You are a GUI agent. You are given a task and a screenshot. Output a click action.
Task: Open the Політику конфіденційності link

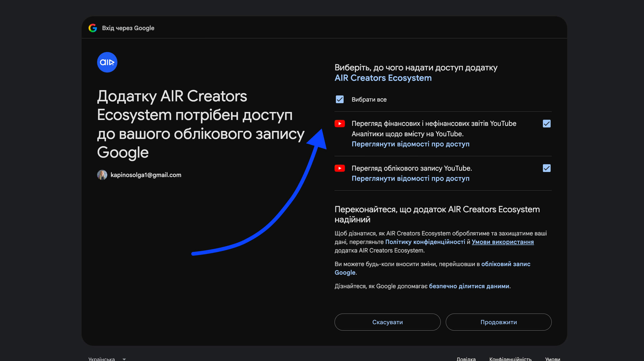425,242
